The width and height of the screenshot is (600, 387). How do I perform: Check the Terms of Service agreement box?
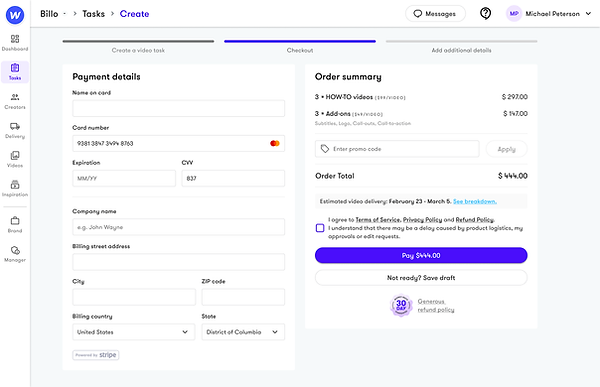tap(320, 228)
